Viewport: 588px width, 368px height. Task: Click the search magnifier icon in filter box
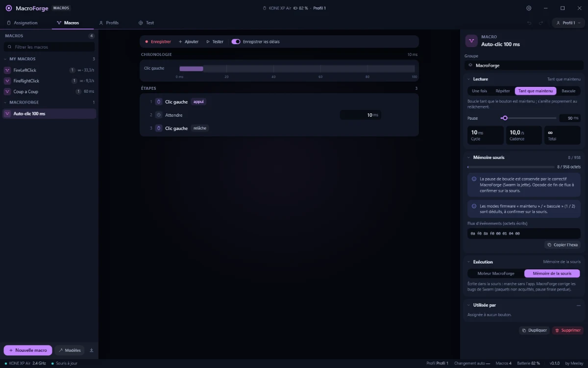9,47
